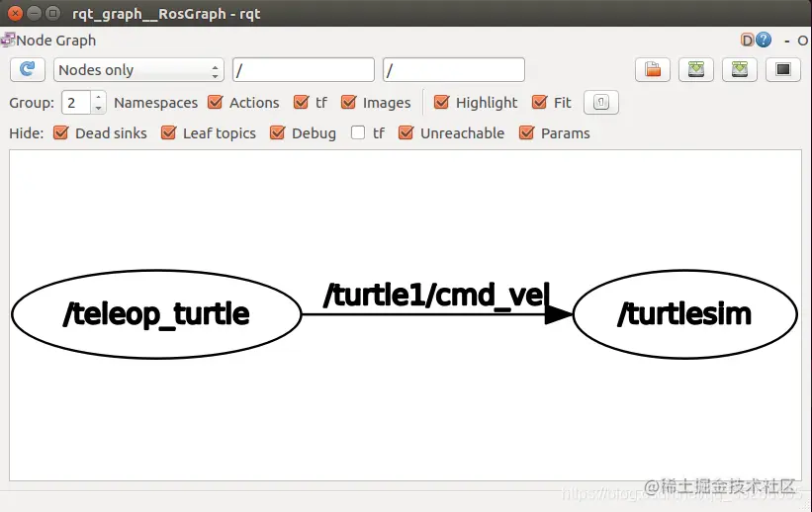Refresh the ROS graph
The width and height of the screenshot is (812, 512).
click(x=28, y=69)
